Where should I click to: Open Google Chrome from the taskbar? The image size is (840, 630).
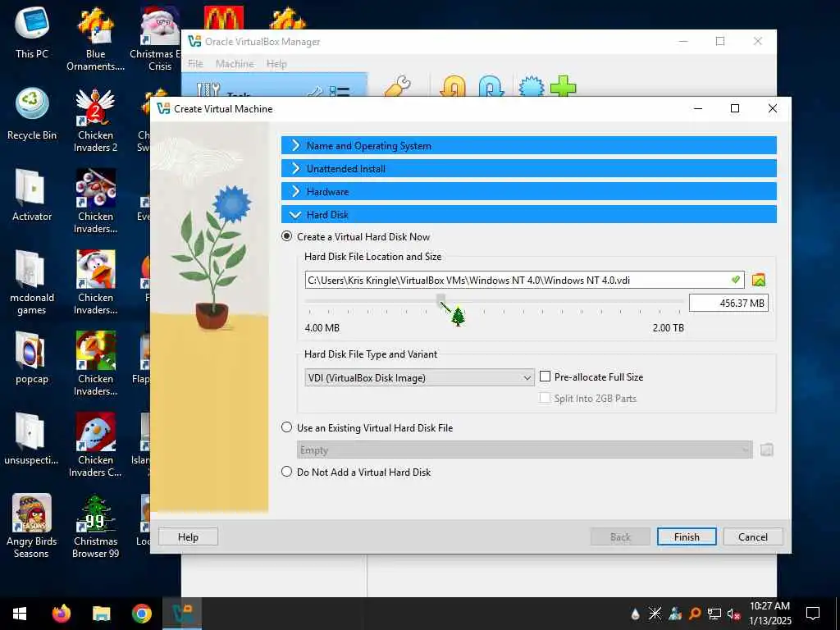click(142, 614)
